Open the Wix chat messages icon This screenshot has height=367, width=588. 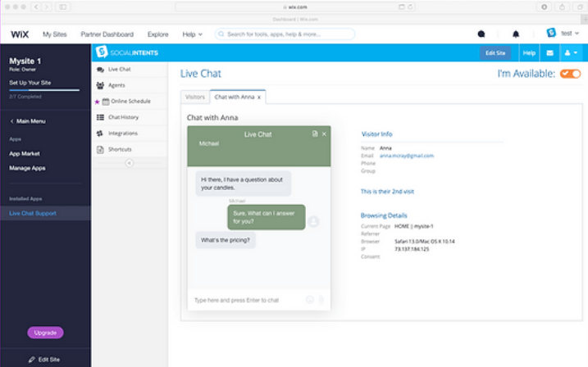click(481, 34)
